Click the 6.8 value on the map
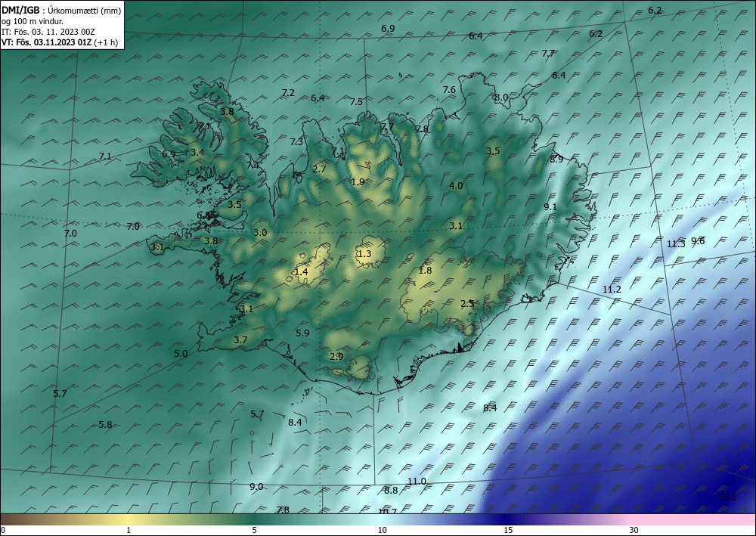756x536 pixels. tap(203, 215)
